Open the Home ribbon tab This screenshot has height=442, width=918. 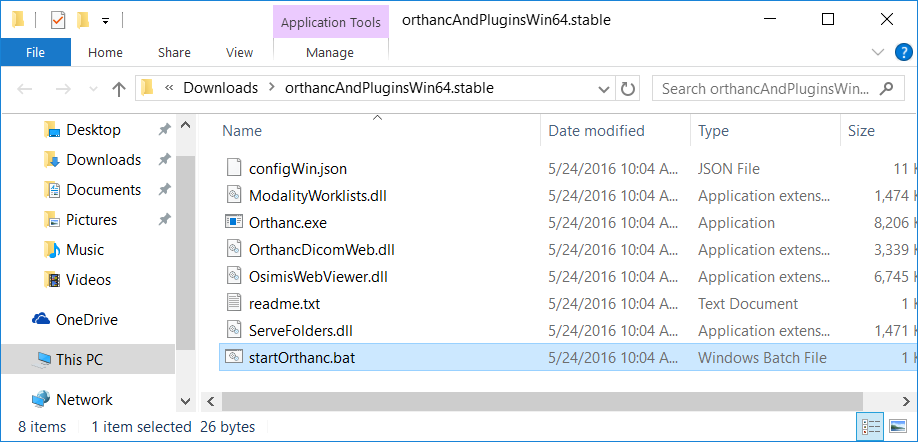point(105,52)
